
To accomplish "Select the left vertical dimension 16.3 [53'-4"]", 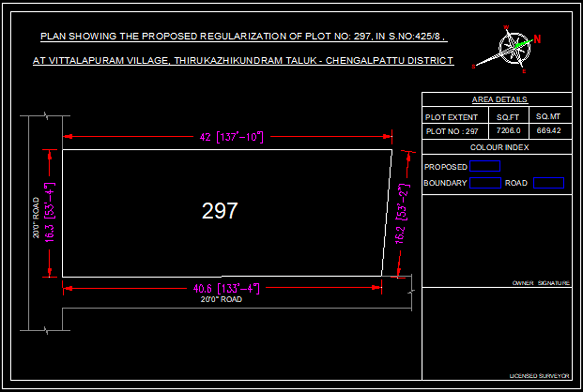I will coord(51,212).
